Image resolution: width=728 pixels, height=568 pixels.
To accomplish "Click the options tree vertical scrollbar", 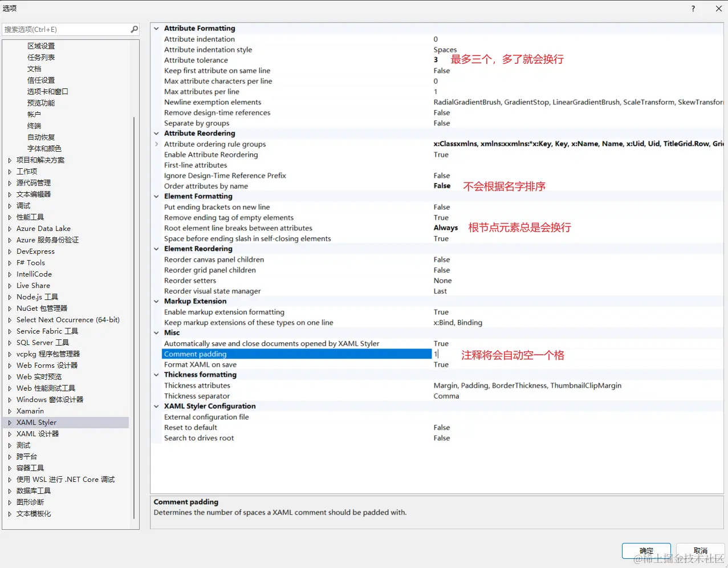I will pos(135,317).
